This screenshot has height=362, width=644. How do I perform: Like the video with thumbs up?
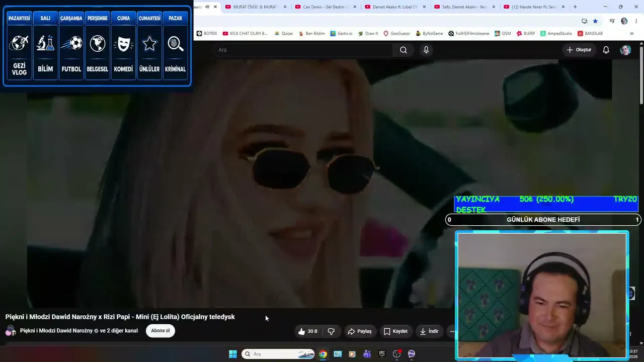[308, 331]
